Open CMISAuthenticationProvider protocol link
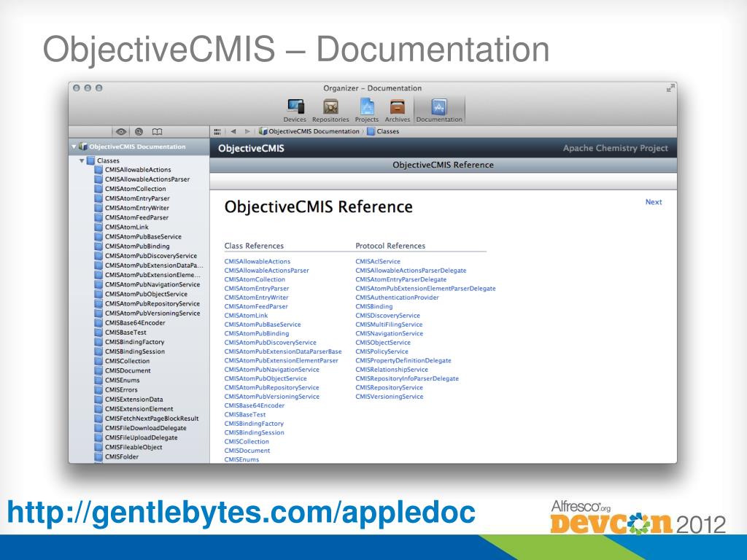This screenshot has height=560, width=747. point(397,297)
